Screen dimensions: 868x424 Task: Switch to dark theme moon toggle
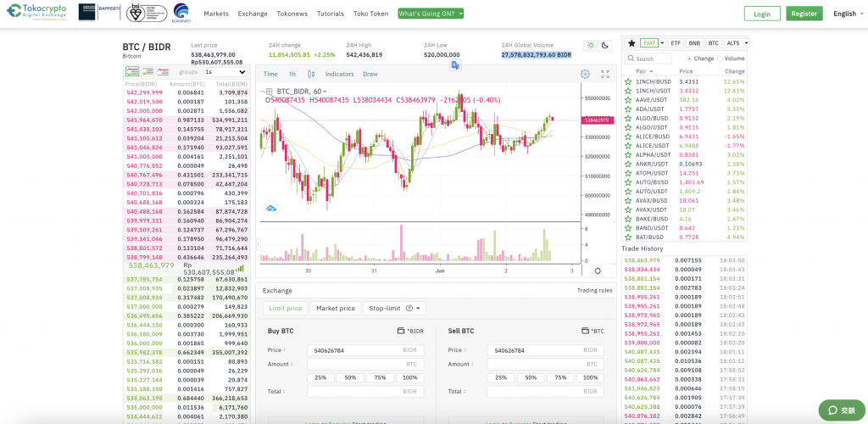605,45
